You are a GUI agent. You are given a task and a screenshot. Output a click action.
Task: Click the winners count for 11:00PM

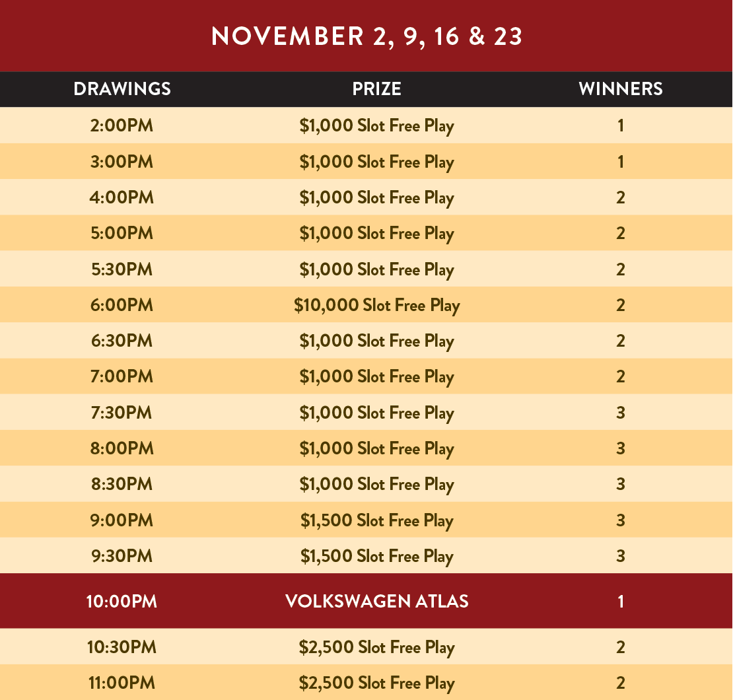[x=621, y=683]
